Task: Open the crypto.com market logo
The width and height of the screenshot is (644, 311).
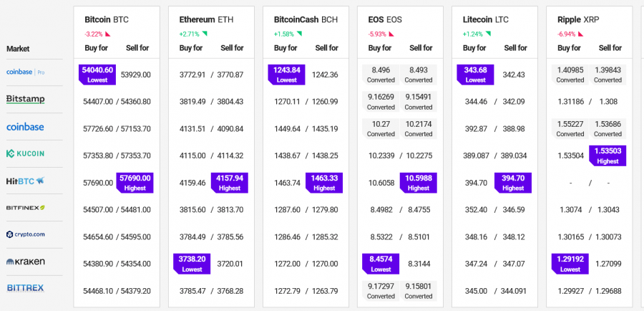Action: [26, 234]
